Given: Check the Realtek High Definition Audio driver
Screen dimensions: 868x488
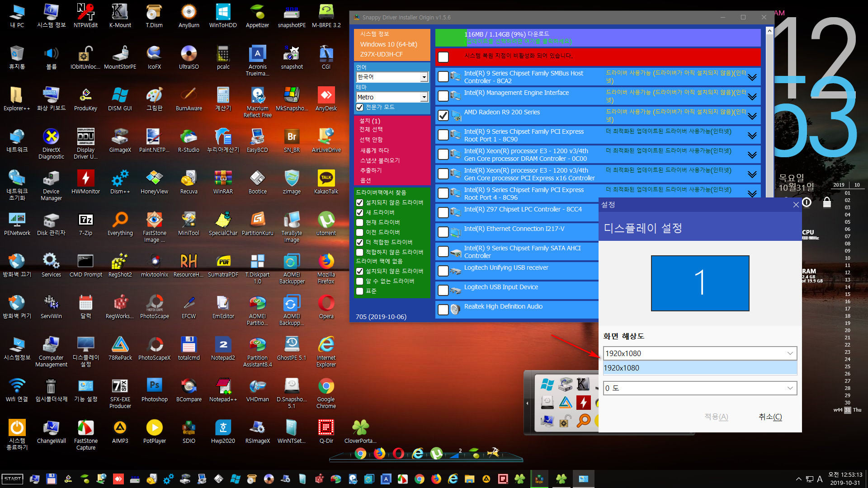Looking at the screenshot, I should [443, 310].
